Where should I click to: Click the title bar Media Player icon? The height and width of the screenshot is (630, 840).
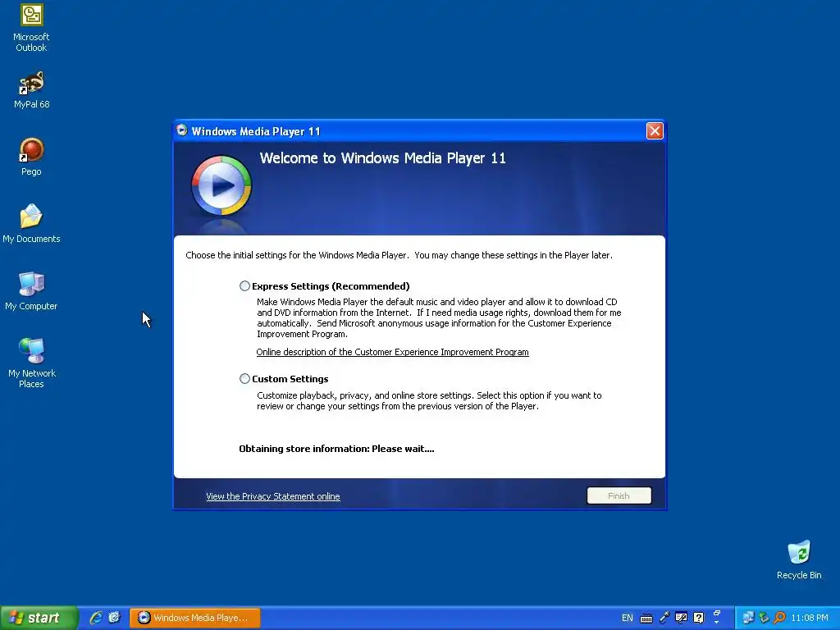tap(182, 130)
